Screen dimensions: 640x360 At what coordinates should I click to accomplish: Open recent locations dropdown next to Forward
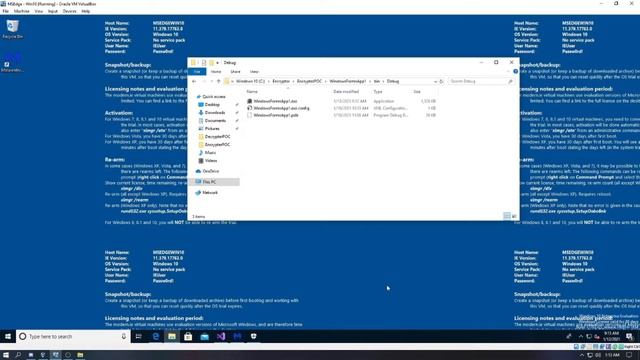pos(211,81)
